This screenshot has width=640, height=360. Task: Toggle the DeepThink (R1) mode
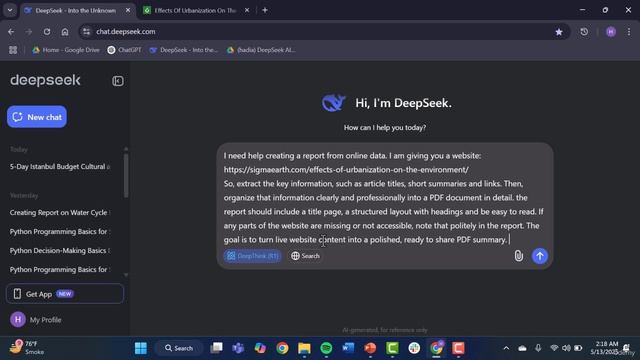[x=253, y=256]
